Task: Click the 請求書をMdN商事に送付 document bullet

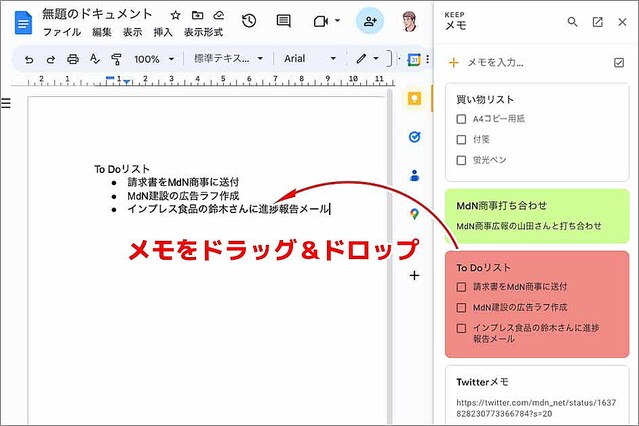Action: pyautogui.click(x=183, y=182)
